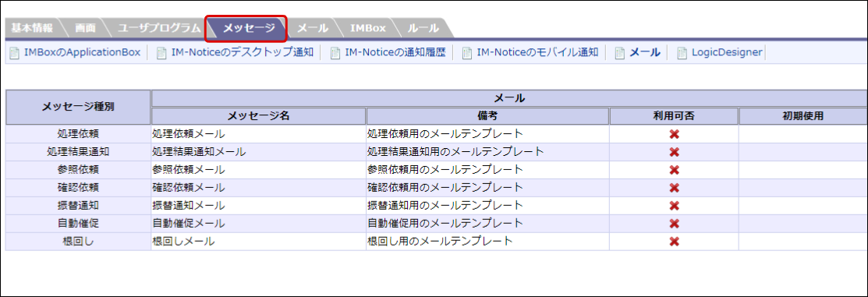Click the メール sub-menu document icon
The height and width of the screenshot is (297, 868).
point(620,53)
